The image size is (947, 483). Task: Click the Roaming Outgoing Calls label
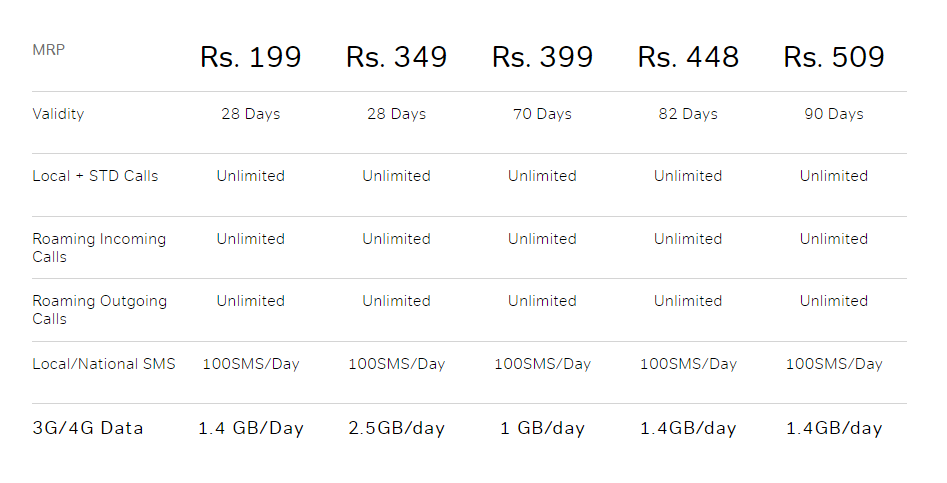[99, 310]
